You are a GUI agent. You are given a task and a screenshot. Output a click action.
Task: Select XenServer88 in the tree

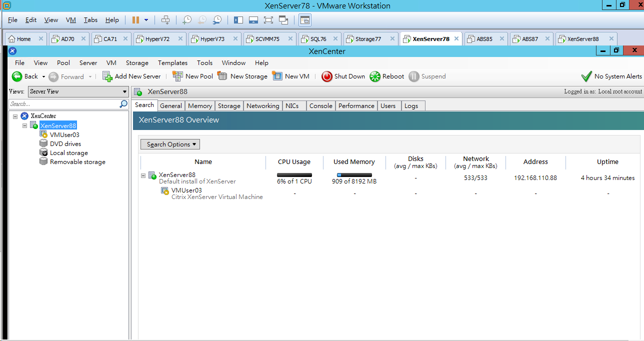pyautogui.click(x=58, y=125)
